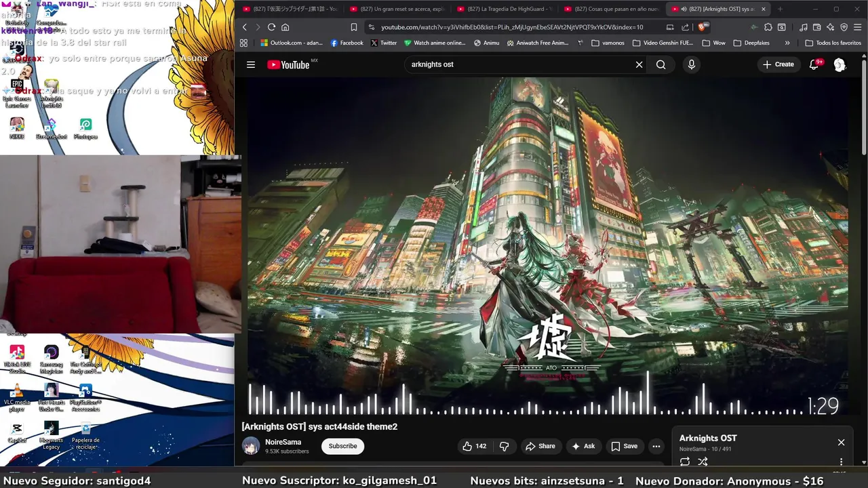Open the Samsung Magician desktop shortcut
868x488 pixels.
(52, 359)
